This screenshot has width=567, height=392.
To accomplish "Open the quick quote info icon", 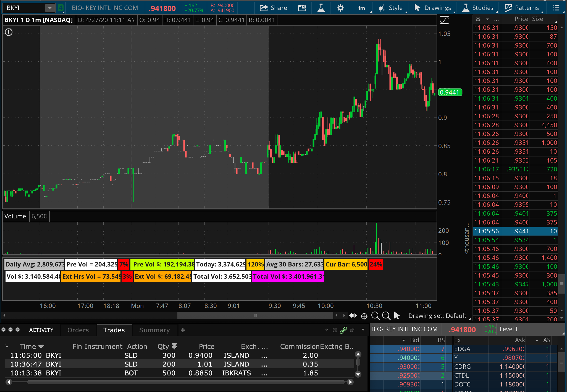I will coord(302,8).
